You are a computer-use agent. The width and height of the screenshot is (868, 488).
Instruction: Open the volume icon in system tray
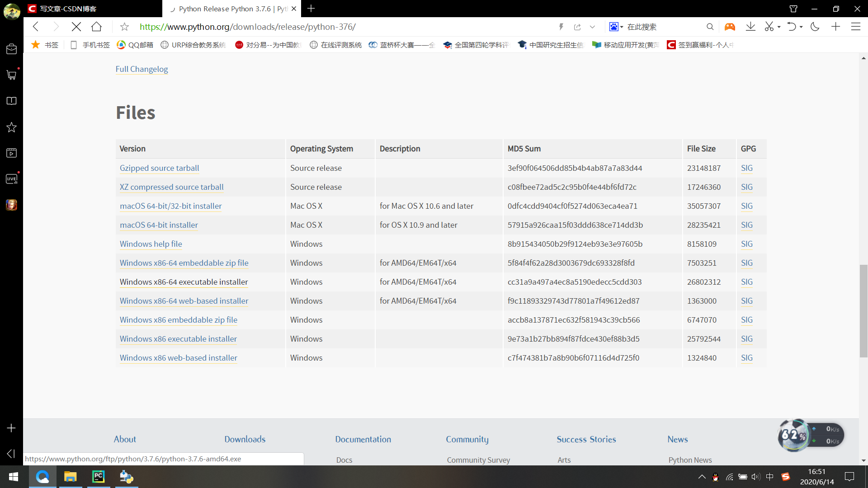(755, 477)
